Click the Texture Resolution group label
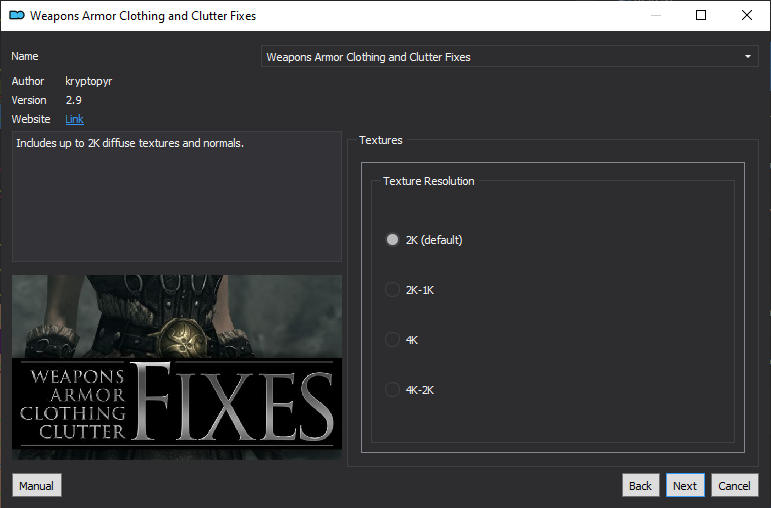The width and height of the screenshot is (771, 508). (429, 181)
